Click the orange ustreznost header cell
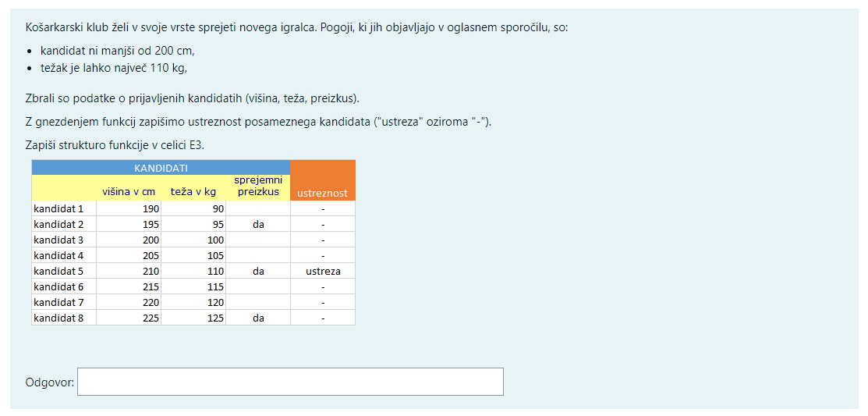 click(323, 180)
